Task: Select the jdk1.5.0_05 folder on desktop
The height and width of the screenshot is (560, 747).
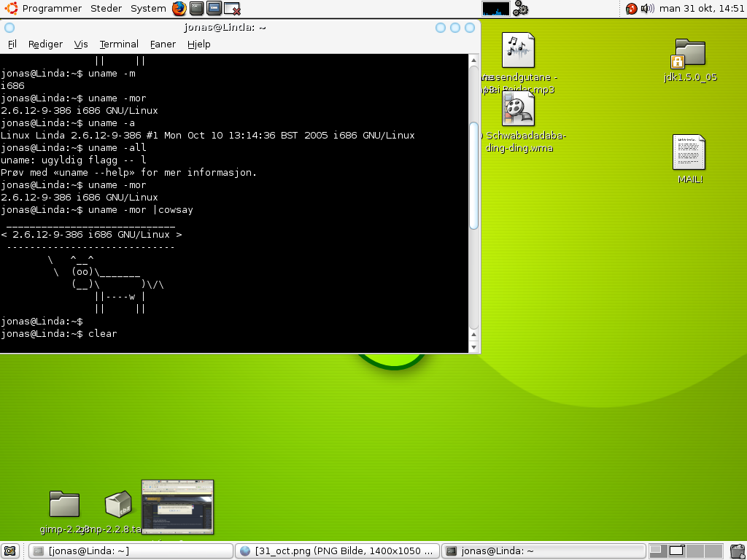Action: click(x=690, y=52)
